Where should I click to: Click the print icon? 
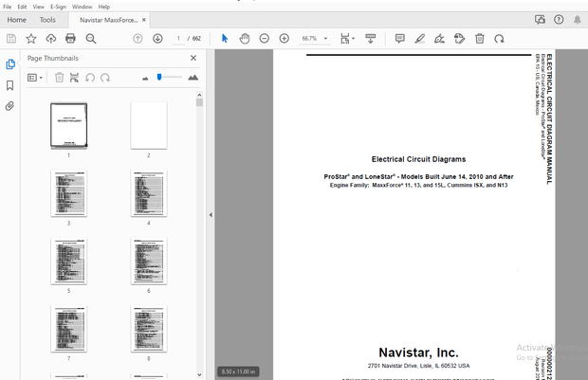[71, 39]
